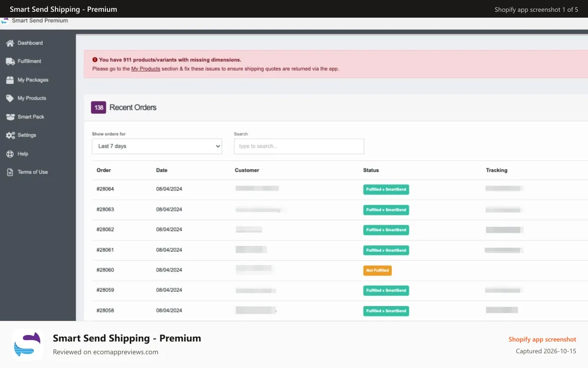This screenshot has height=368, width=588.
Task: Click the Customer column header
Action: tap(247, 170)
